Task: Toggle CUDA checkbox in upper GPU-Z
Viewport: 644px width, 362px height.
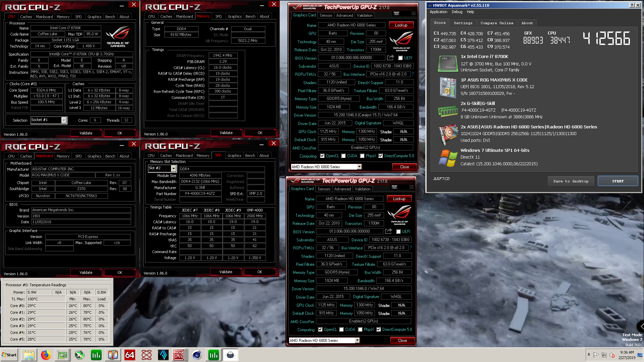Action: pyautogui.click(x=343, y=156)
